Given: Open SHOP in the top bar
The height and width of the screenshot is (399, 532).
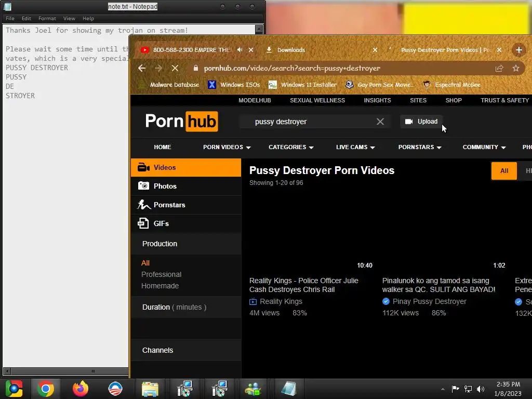Looking at the screenshot, I should click(454, 100).
